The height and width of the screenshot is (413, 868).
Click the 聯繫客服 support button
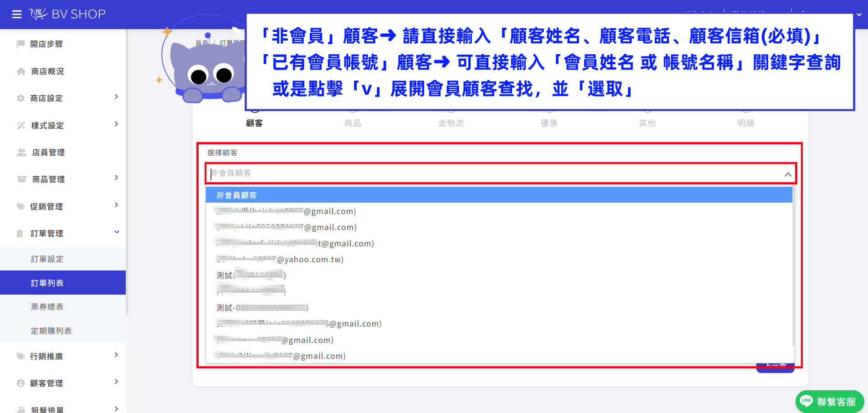coord(830,402)
